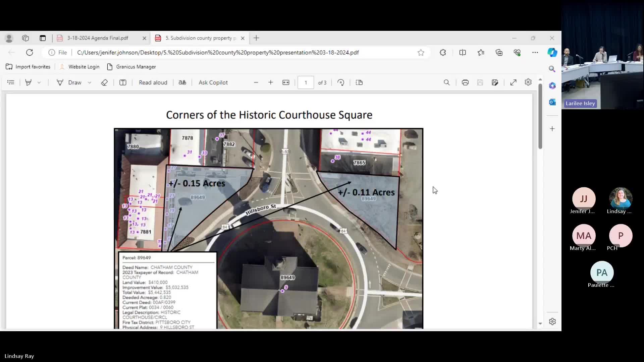Select the PDF highlight tool
Image resolution: width=644 pixels, height=362 pixels.
point(29,82)
